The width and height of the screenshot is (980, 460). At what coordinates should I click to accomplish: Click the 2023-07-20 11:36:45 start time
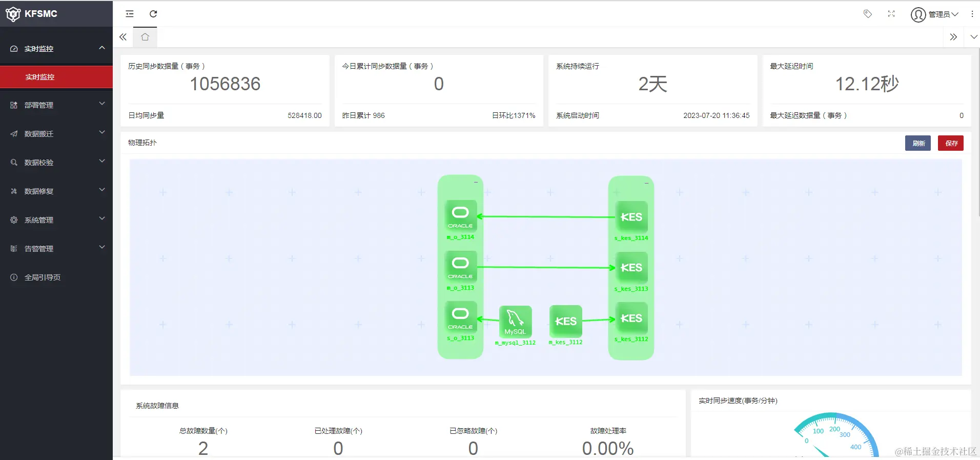pyautogui.click(x=716, y=115)
